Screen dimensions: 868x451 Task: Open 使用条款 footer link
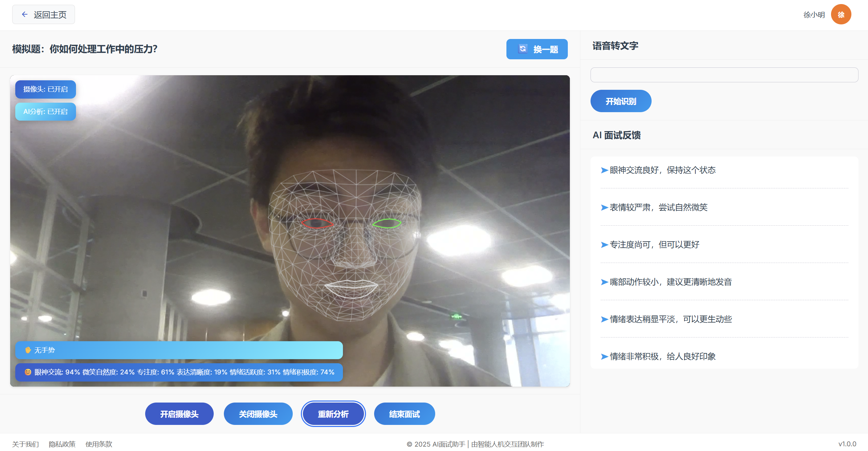pyautogui.click(x=99, y=444)
